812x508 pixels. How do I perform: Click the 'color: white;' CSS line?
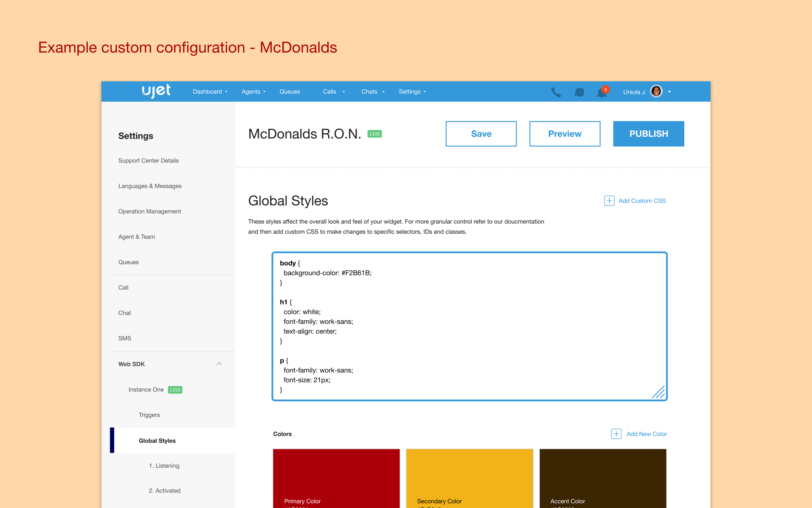302,312
